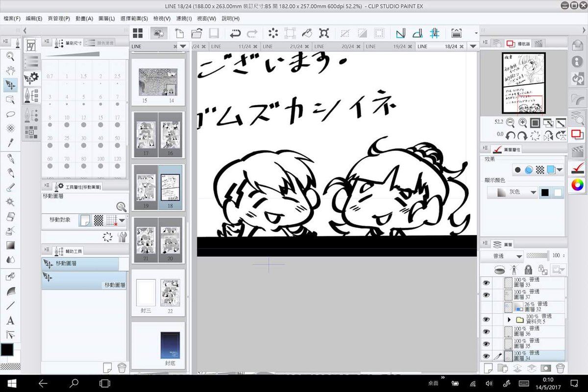
Task: Open the 移動對象 options dropdown arrow
Action: [122, 220]
